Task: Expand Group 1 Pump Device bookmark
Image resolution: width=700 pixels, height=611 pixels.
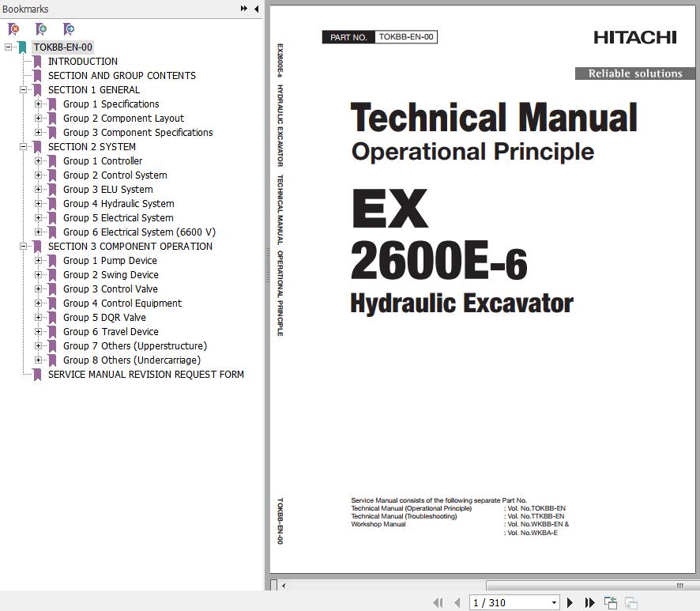Action: [39, 261]
